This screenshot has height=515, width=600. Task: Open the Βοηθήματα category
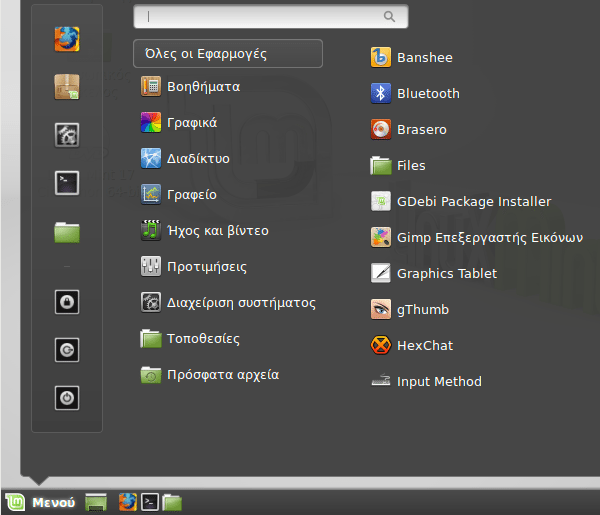click(204, 86)
